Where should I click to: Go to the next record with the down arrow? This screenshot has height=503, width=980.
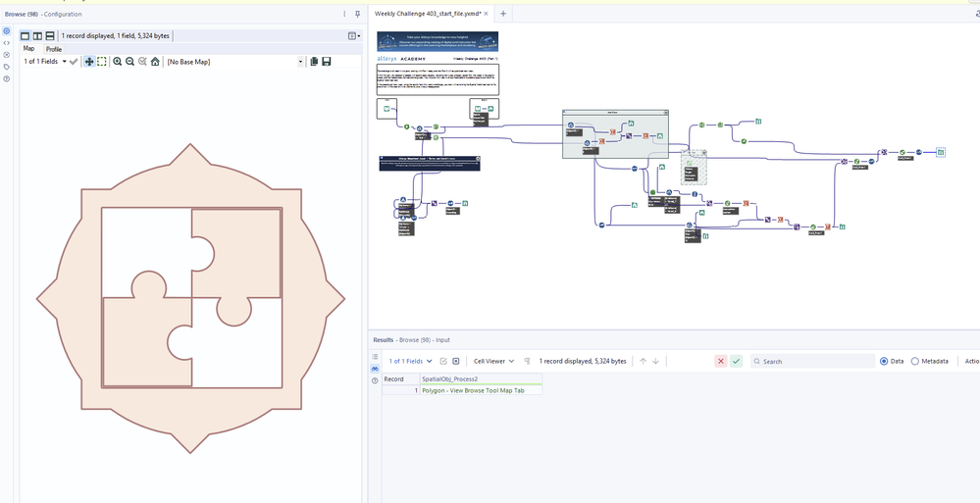click(x=655, y=361)
